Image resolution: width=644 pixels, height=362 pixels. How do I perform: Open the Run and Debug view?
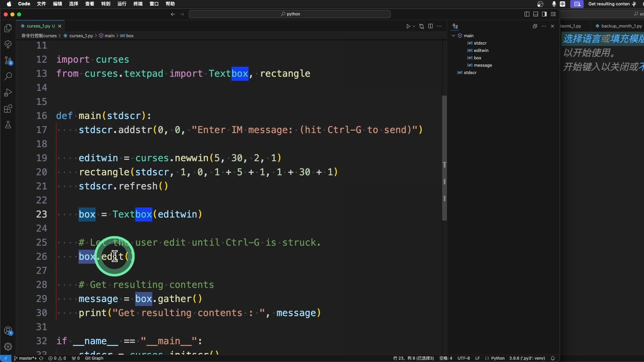click(8, 93)
